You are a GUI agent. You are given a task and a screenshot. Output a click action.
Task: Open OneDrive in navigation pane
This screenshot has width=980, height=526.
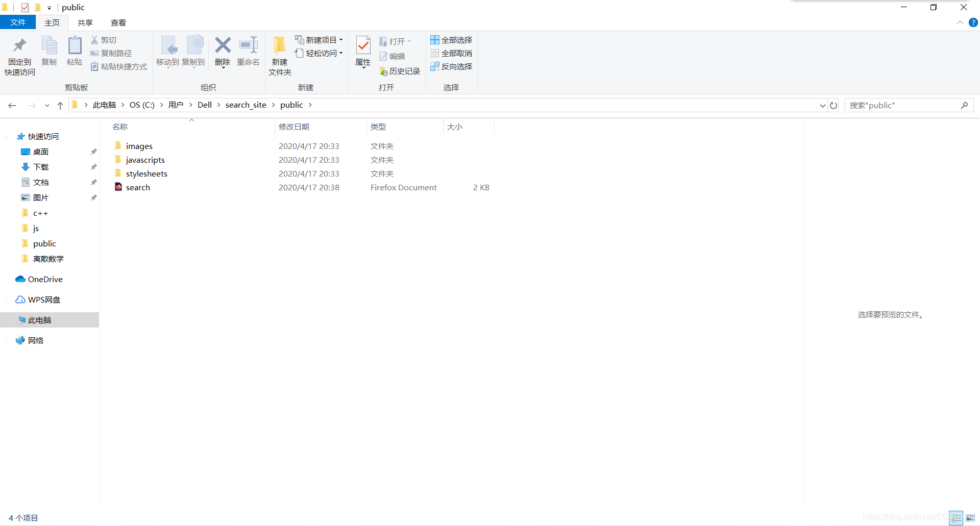pos(45,280)
